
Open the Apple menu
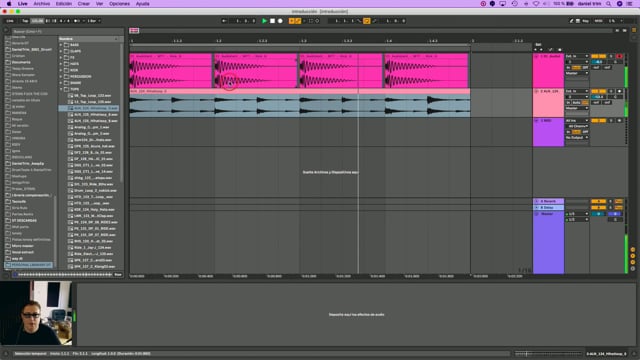[9, 4]
